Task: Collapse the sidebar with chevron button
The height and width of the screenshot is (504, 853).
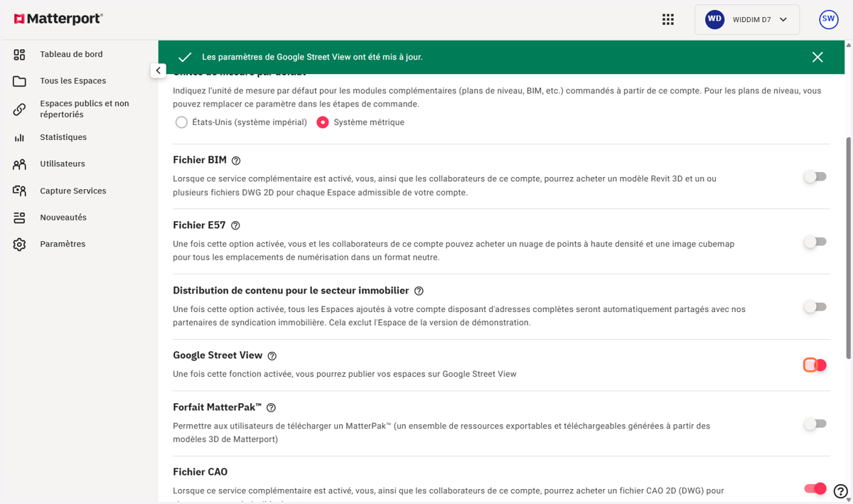Action: (158, 70)
